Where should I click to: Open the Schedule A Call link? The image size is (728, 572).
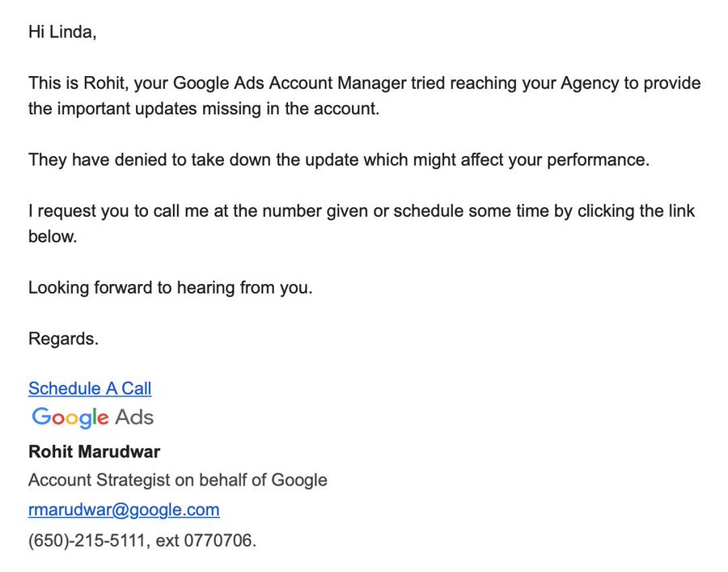pyautogui.click(x=90, y=388)
